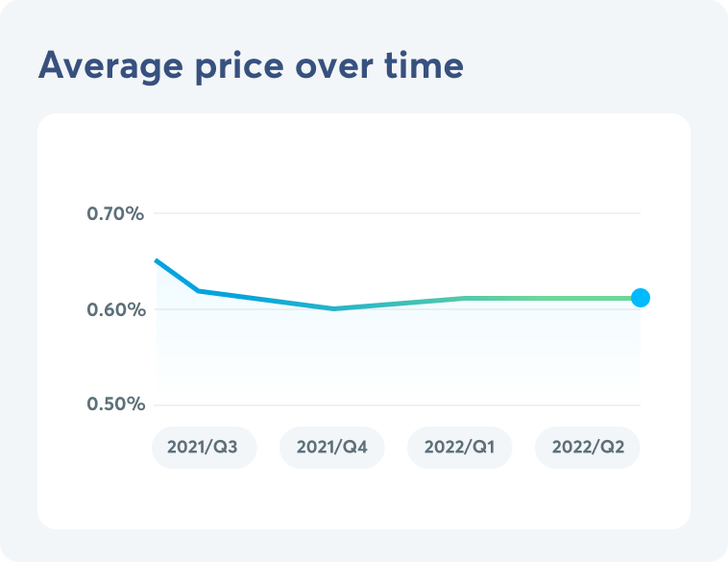Click the shaded area beneath the price line
Viewport: 728px width, 562px height.
coord(403,355)
